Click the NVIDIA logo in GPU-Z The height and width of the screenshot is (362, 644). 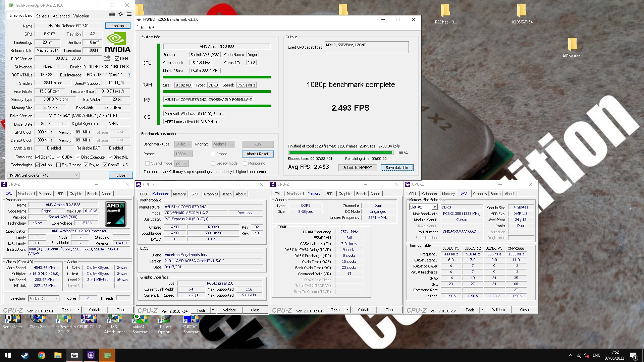117,42
